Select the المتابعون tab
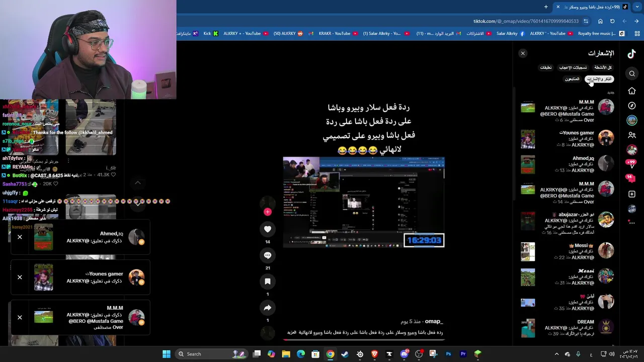The image size is (644, 362). (x=572, y=79)
